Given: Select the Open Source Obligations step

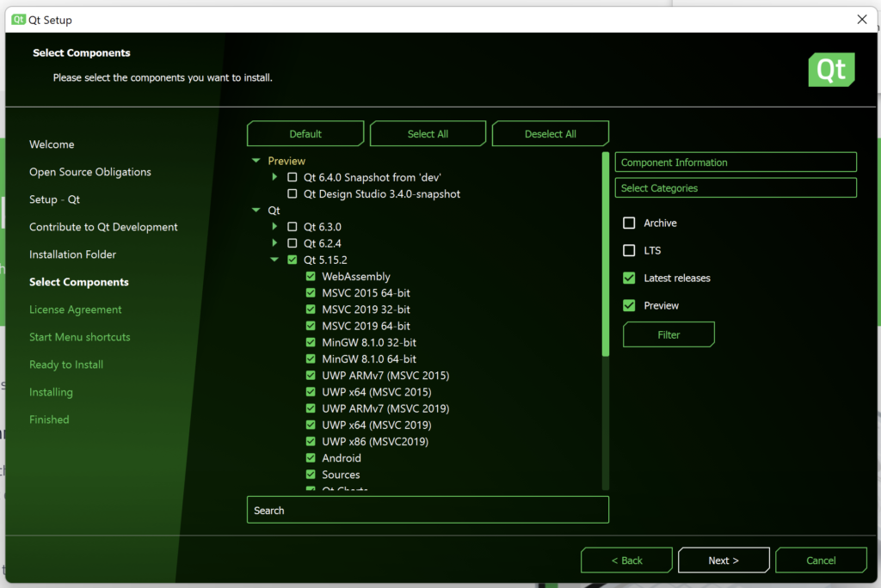Looking at the screenshot, I should point(89,172).
